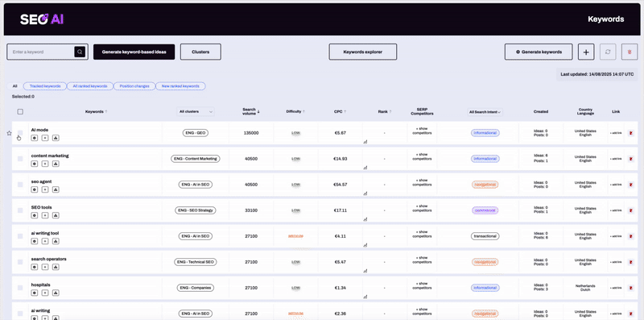Click the plus icon under SEO tools

click(45, 215)
